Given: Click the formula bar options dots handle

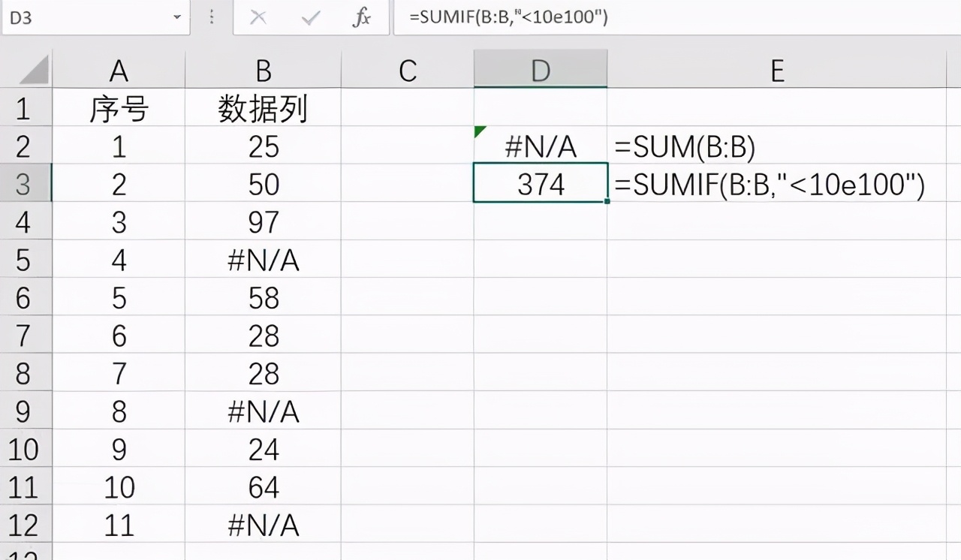Looking at the screenshot, I should (211, 17).
